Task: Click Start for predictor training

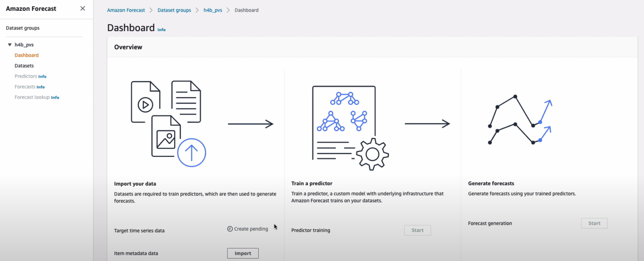Action: coord(417,230)
